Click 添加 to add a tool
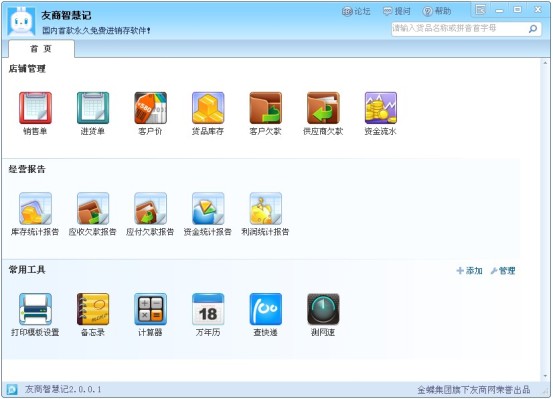 pyautogui.click(x=469, y=271)
